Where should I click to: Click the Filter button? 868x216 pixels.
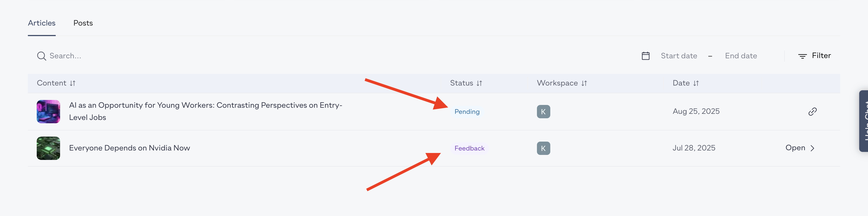[x=821, y=56]
